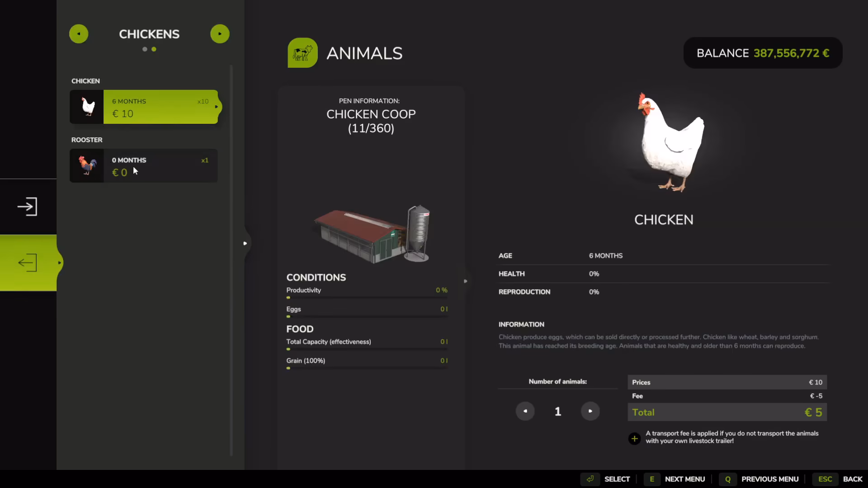Click the Animals cow header icon
Screen dimensions: 868x488
tap(302, 53)
